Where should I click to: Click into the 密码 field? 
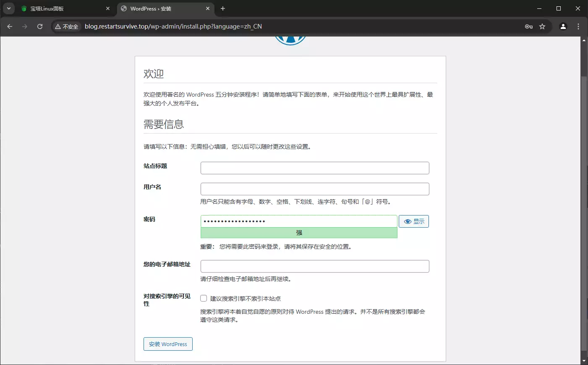(x=299, y=221)
